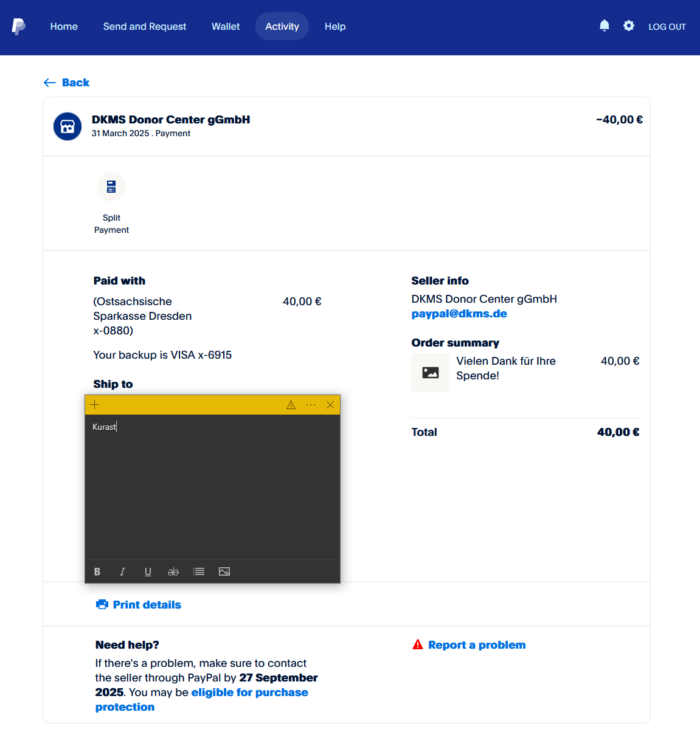Toggle underline formatting in sticky note
The height and width of the screenshot is (738, 700).
pos(148,571)
